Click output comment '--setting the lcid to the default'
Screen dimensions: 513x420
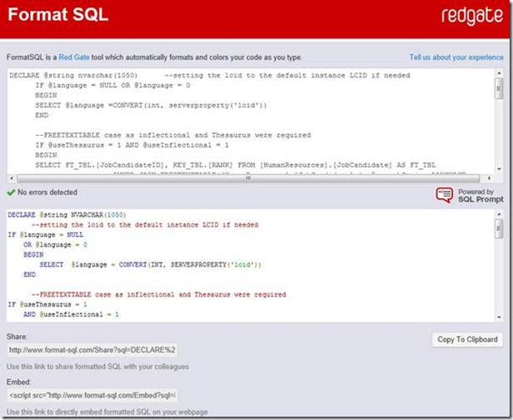coord(145,225)
